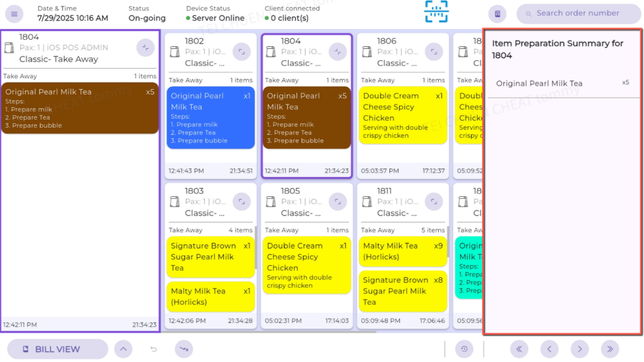Click the history clock icon

(x=464, y=349)
